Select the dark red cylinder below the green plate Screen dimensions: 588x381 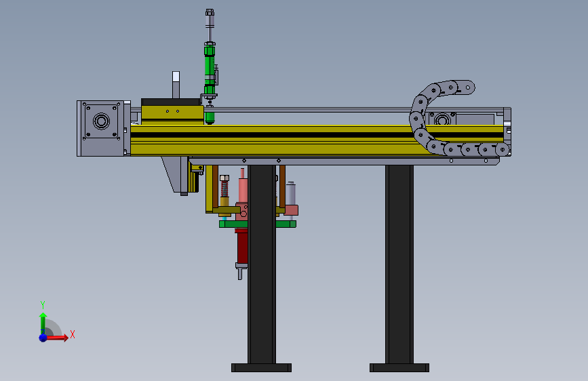[242, 247]
